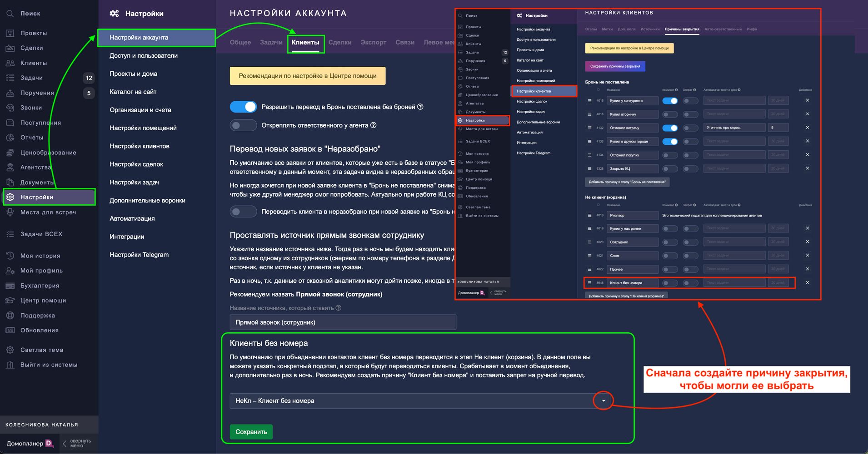Click the Клиенты без номера heading
The width and height of the screenshot is (868, 454).
click(x=269, y=344)
